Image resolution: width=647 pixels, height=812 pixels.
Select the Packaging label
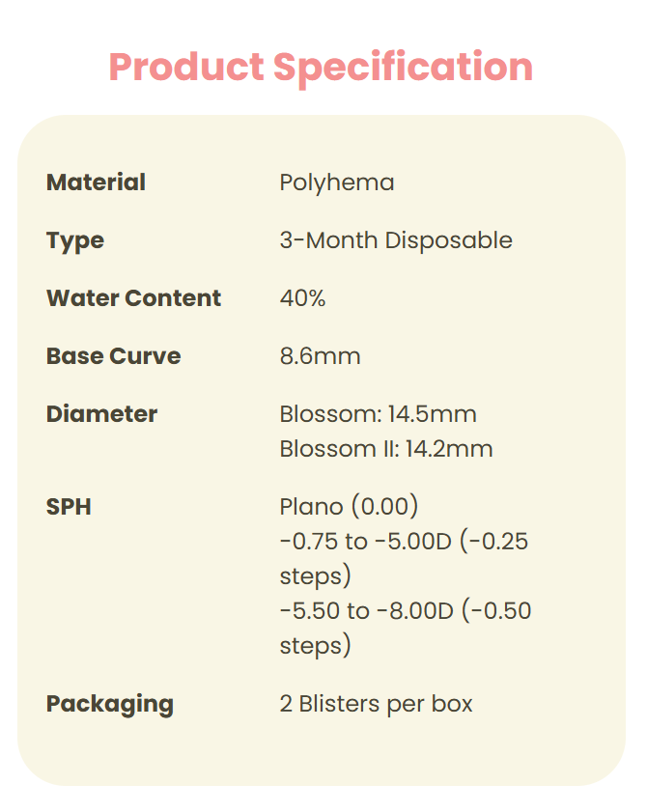coord(109,703)
